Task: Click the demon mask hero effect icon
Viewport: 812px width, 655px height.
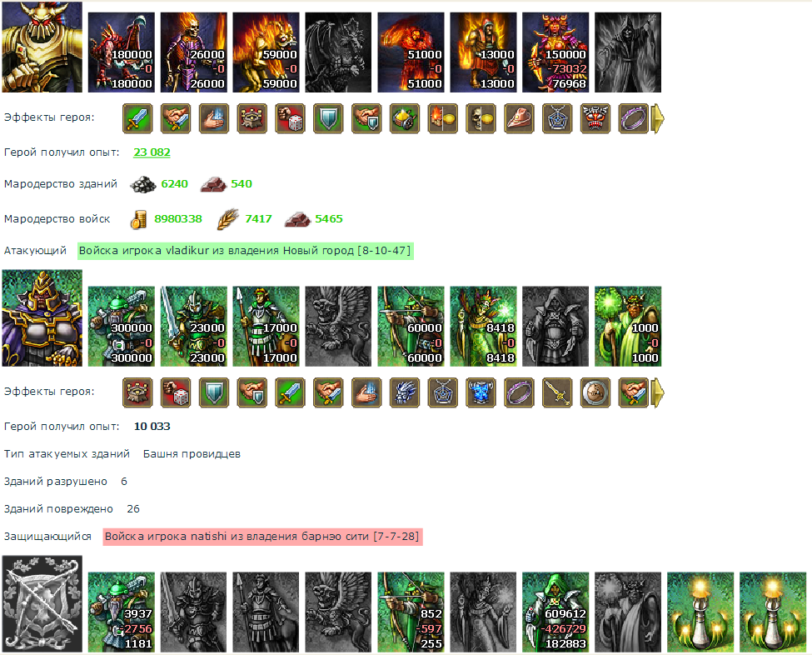Action: (595, 118)
